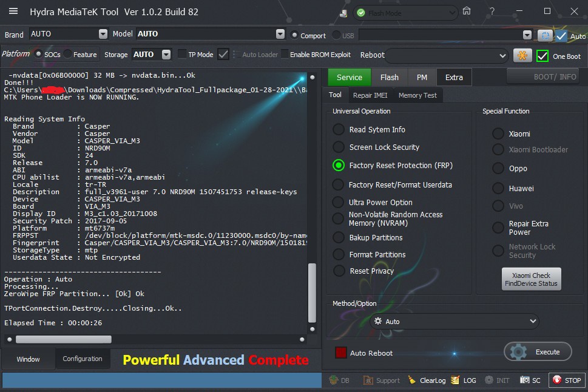Click the orange asterisk reboot button
Image resolution: width=588 pixels, height=392 pixels.
tap(522, 55)
